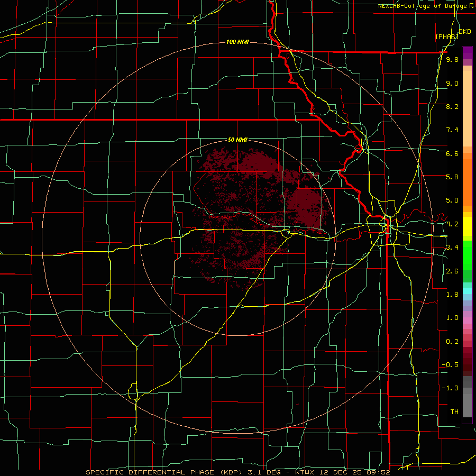Image resolution: width=476 pixels, height=476 pixels.
Task: Click the 9.0 value on the color scale
Action: [x=452, y=83]
